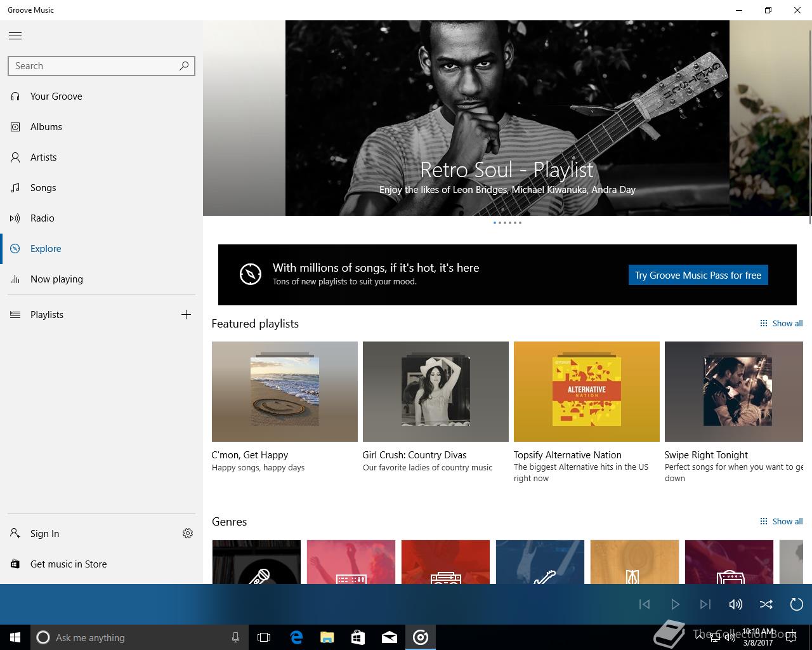
Task: Open the Swipe Right Tonight thumbnail
Action: [x=734, y=392]
